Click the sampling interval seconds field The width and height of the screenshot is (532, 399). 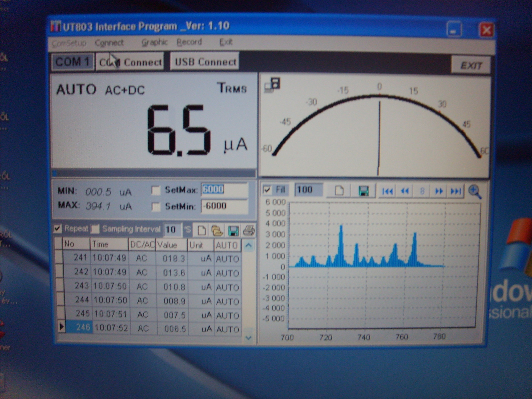[x=172, y=230]
